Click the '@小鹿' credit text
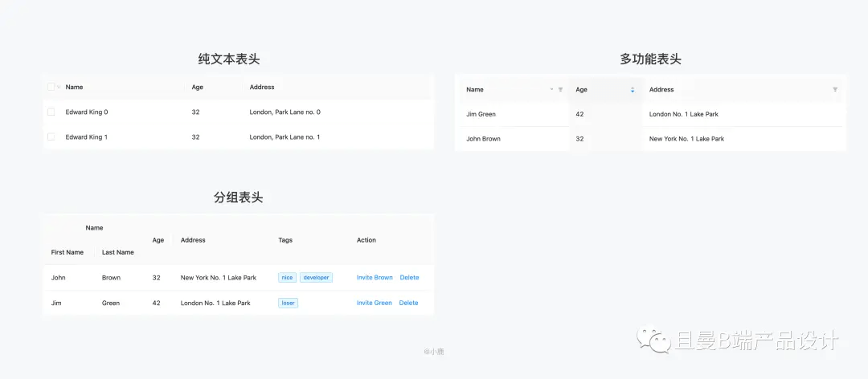Viewport: 868px width, 379px height. click(434, 352)
